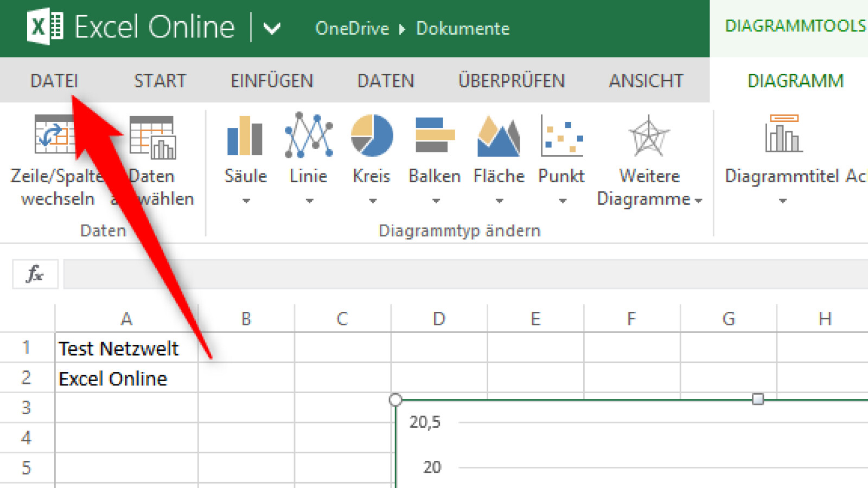Click the Diagrammtitel icon

(x=783, y=133)
